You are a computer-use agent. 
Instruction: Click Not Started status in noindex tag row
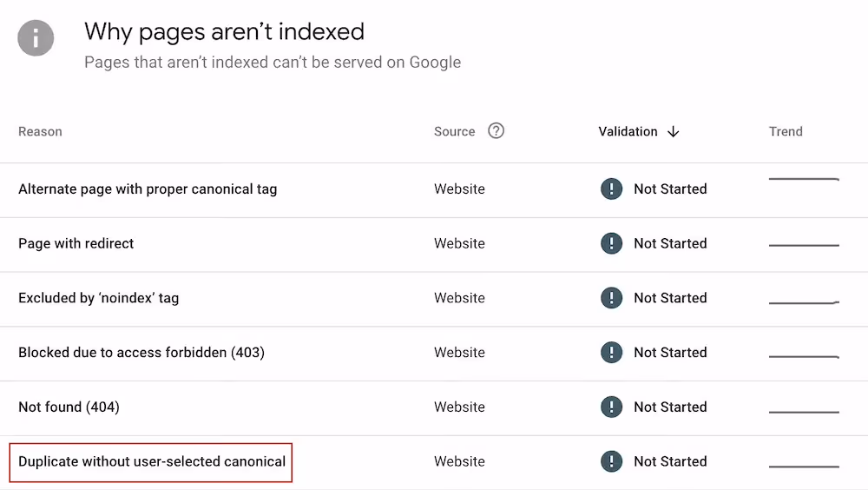pos(670,298)
